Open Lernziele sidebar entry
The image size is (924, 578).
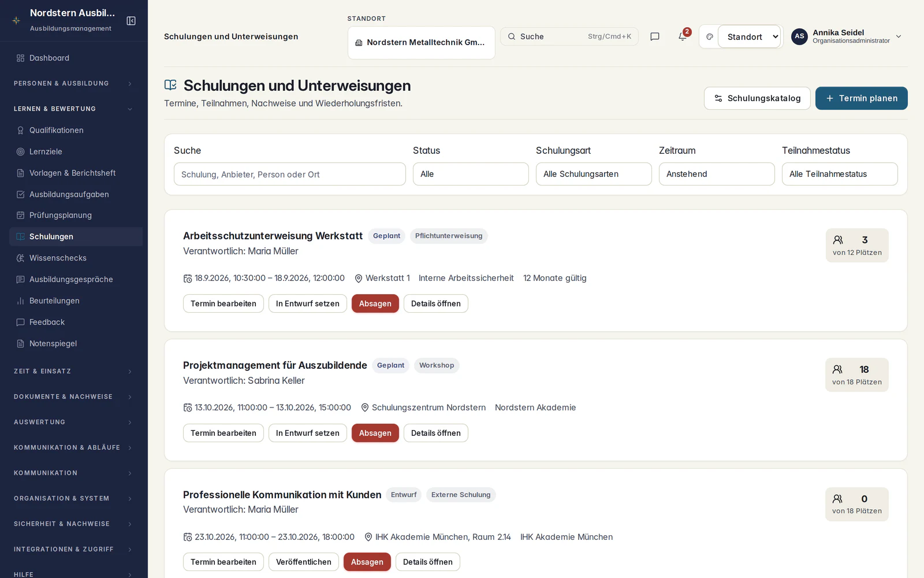(76, 151)
